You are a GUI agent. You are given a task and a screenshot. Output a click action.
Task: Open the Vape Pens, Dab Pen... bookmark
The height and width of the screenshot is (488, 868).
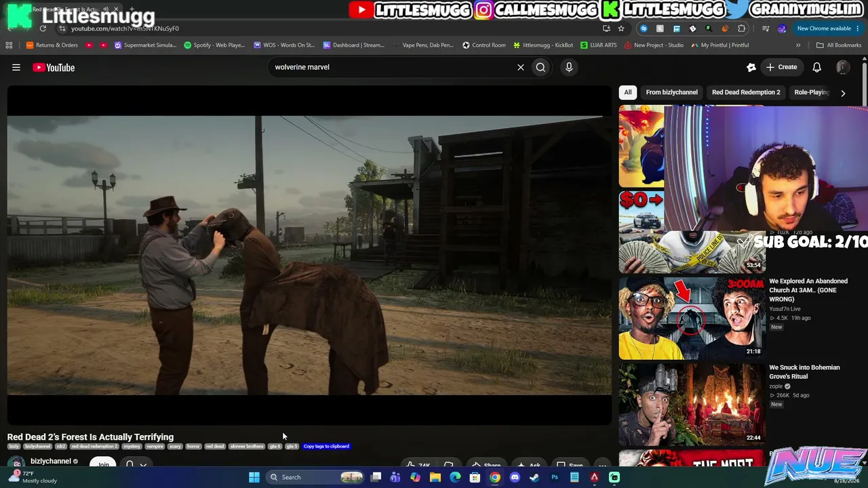(422, 45)
